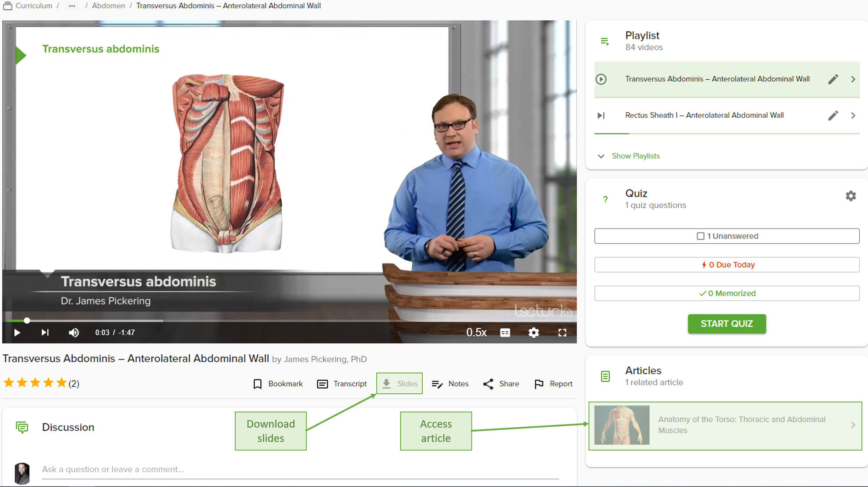The image size is (868, 487).
Task: Open quiz settings gear
Action: click(x=851, y=196)
